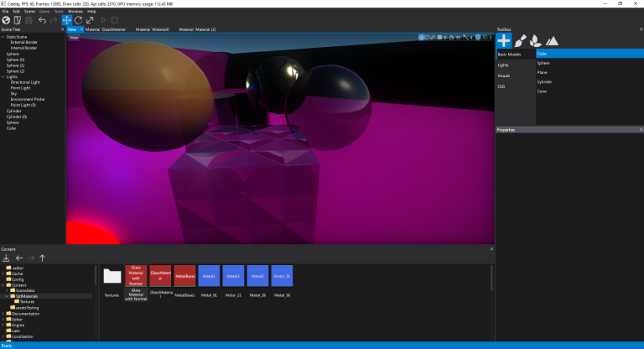Collapse the StaticScene tree node
The image size is (644, 349).
pyautogui.click(x=3, y=37)
